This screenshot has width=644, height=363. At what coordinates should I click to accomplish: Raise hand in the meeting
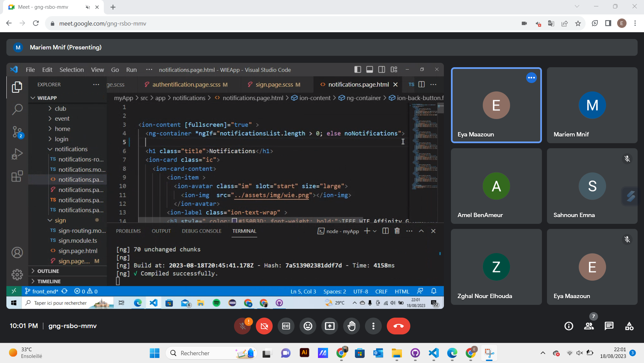point(352,326)
